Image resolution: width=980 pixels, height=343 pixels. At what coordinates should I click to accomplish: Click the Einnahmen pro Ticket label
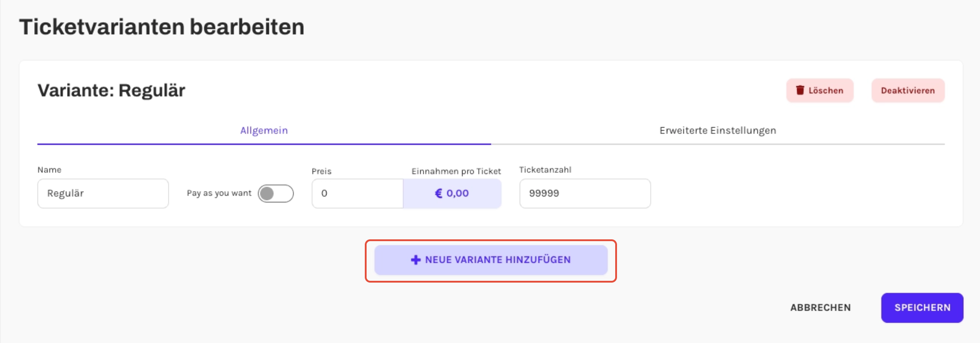[x=456, y=171]
